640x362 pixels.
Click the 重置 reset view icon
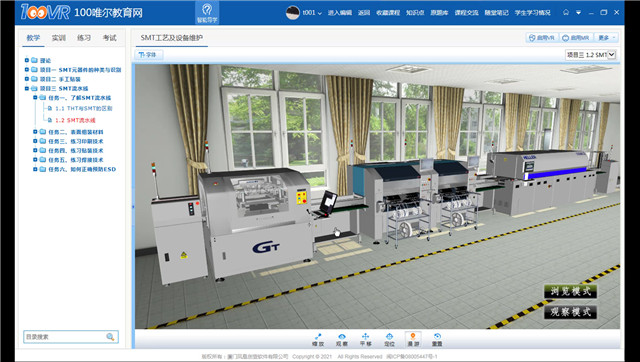[437, 340]
